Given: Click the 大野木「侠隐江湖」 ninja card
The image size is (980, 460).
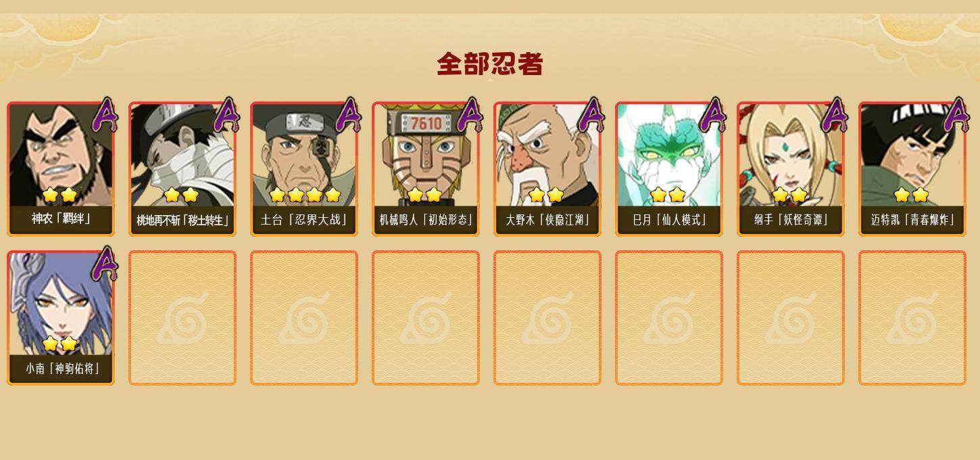Looking at the screenshot, I should tap(547, 168).
